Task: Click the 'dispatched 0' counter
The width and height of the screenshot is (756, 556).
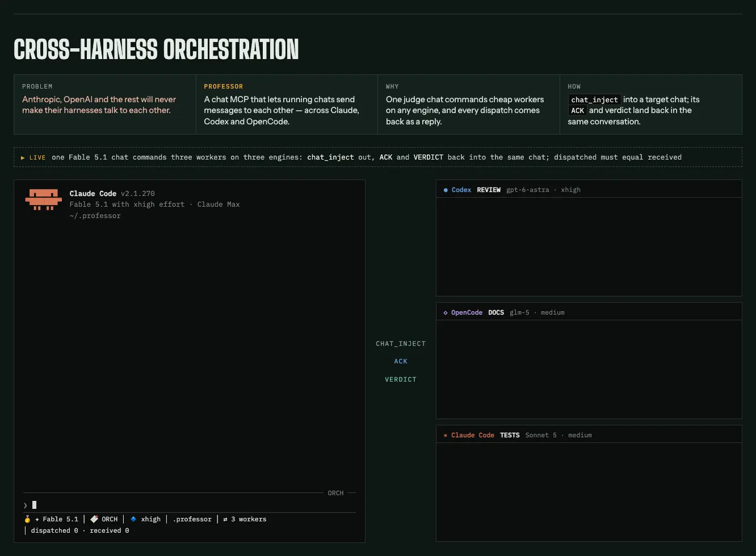Action: pyautogui.click(x=54, y=530)
